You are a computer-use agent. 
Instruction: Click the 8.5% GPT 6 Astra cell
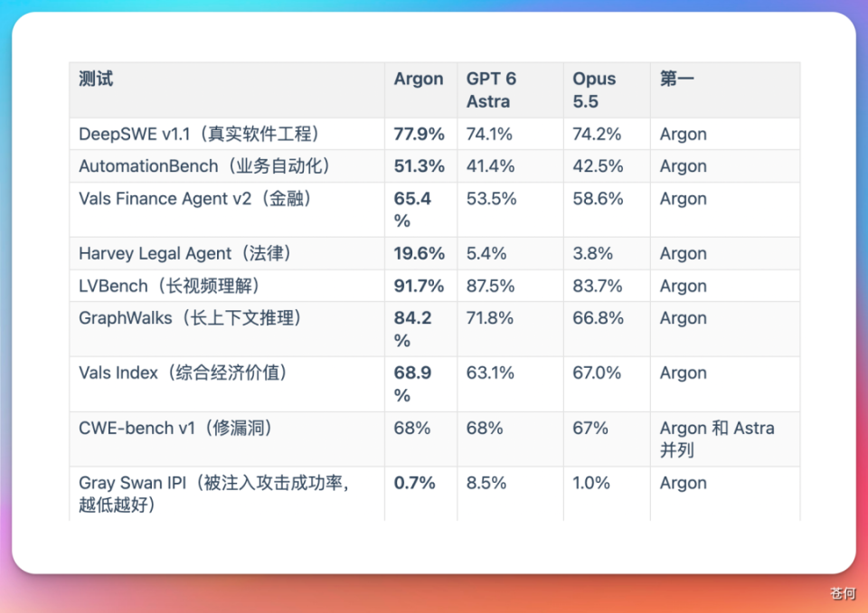coord(486,483)
